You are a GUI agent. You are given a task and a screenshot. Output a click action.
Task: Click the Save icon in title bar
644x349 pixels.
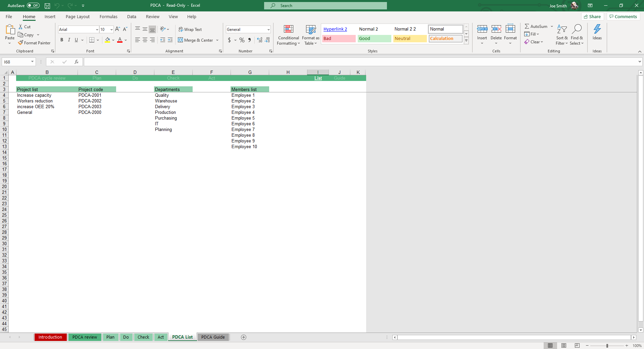[x=47, y=6]
